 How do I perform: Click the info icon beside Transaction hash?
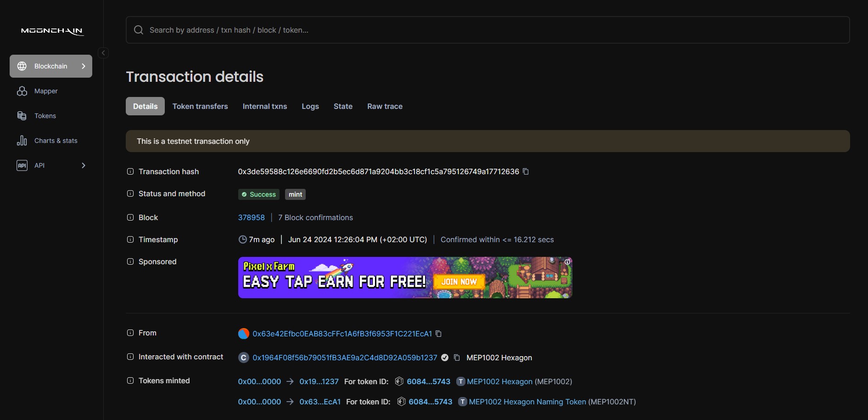[130, 171]
